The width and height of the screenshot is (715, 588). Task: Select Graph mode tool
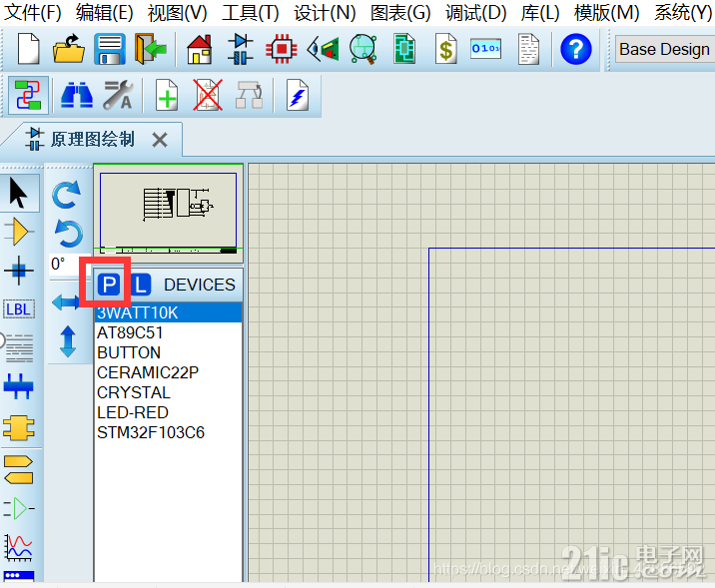pos(19,547)
